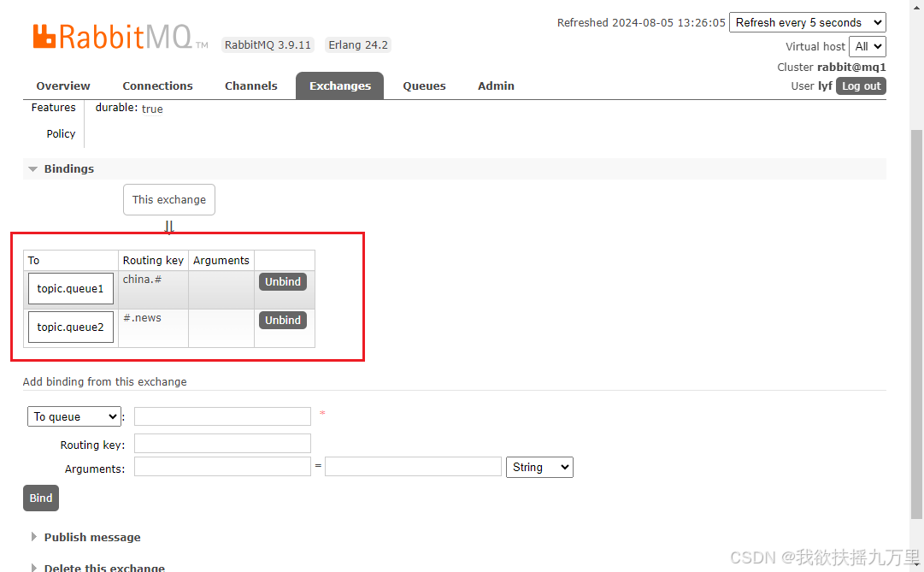Click the Bind button
This screenshot has height=572, width=924.
point(41,498)
